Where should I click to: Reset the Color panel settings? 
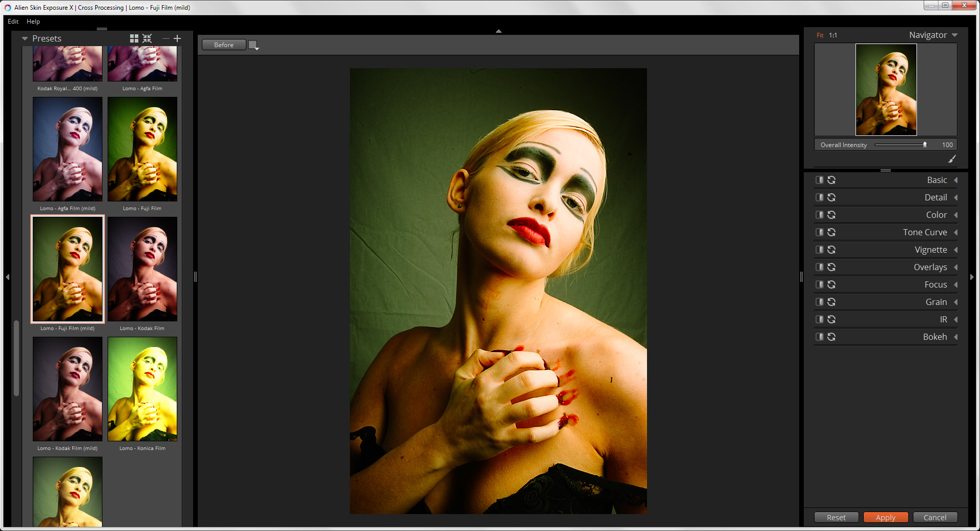pyautogui.click(x=831, y=215)
